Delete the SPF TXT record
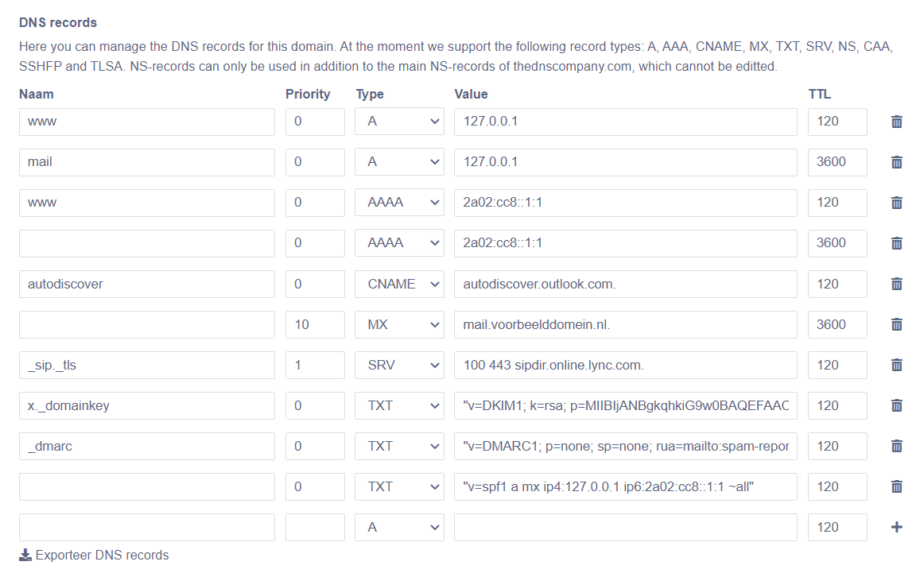924x577 pixels. click(896, 487)
